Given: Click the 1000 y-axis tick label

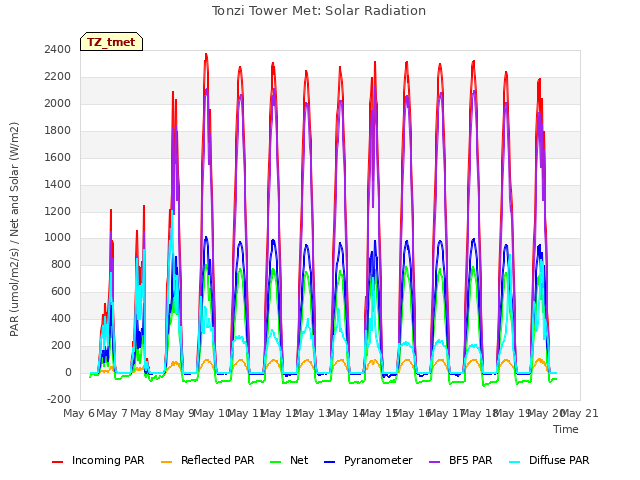Looking at the screenshot, I should (58, 238).
